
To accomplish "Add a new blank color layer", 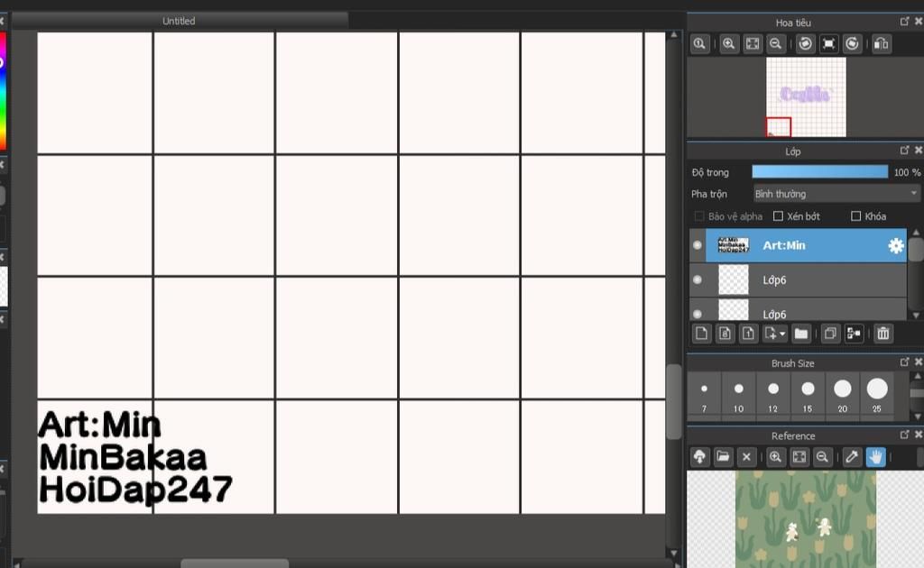I will [x=701, y=334].
